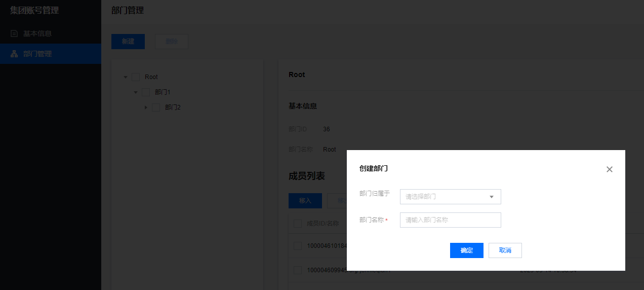Open the 部门归属于 dropdown
644x290 pixels.
point(450,197)
